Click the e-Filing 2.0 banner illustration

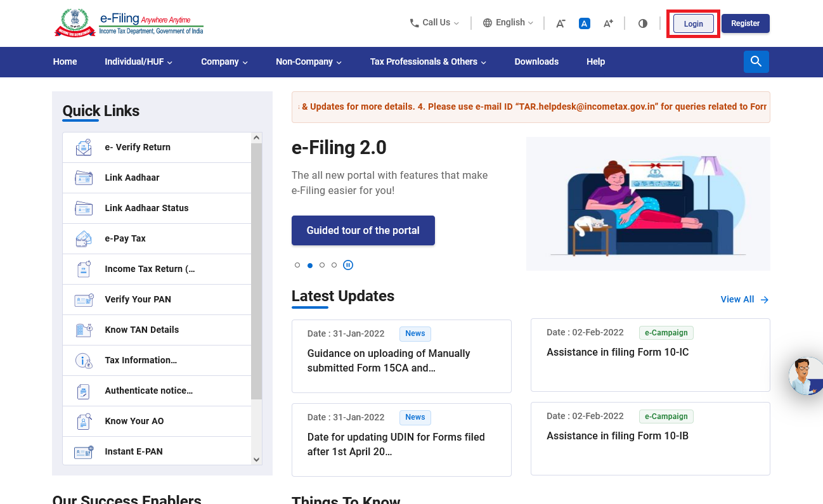(x=648, y=204)
